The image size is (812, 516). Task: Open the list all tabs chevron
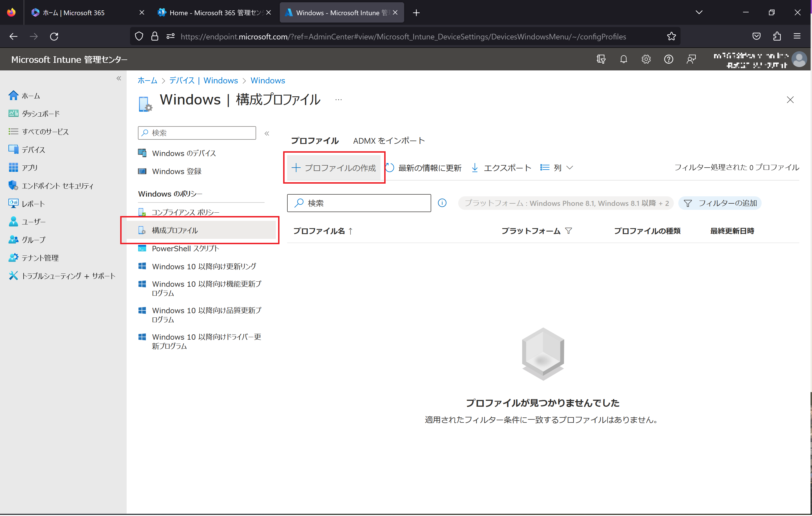(x=699, y=12)
